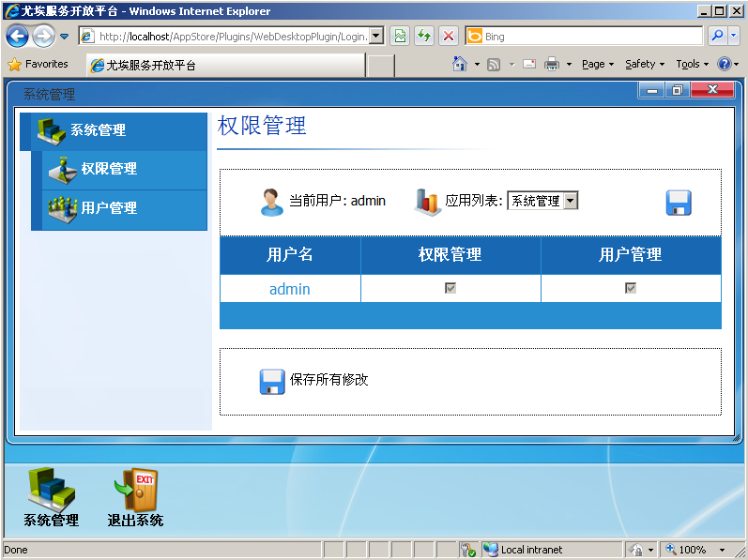Restore the 系统管理 inner window

click(677, 90)
